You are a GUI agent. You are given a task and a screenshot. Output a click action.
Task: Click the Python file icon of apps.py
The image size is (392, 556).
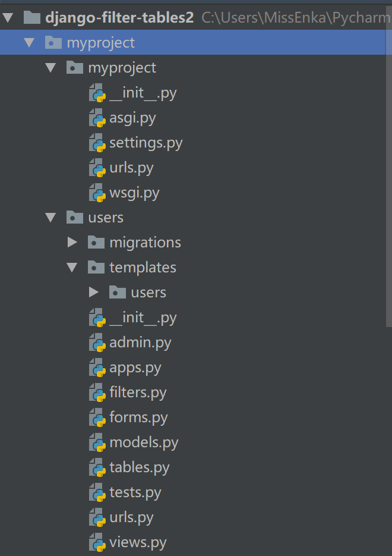pyautogui.click(x=97, y=367)
